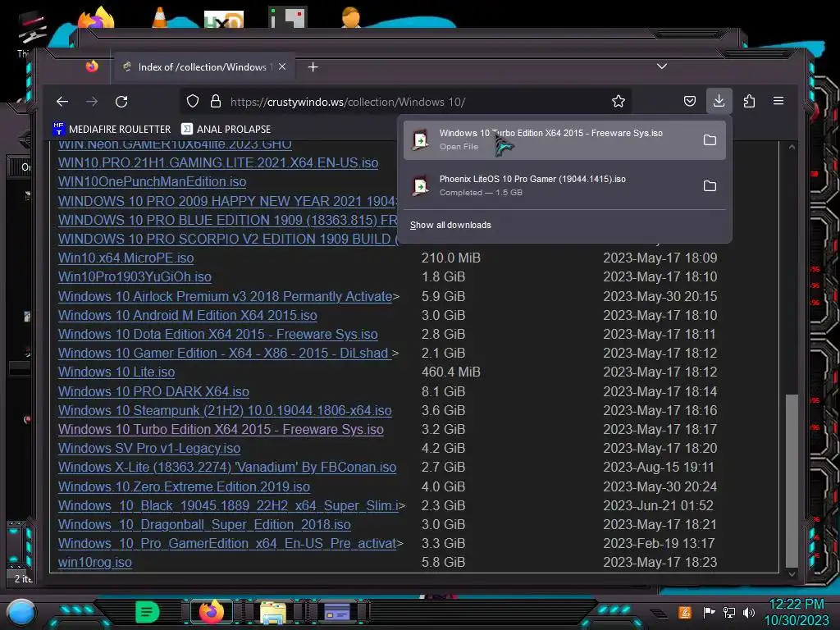Download Win10.x64.MicroPE.iso
Image resolution: width=840 pixels, height=630 pixels.
tap(126, 258)
